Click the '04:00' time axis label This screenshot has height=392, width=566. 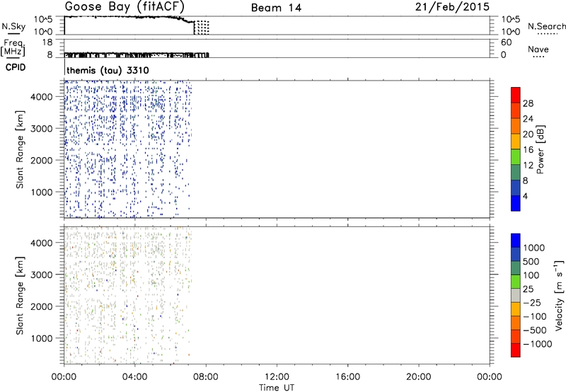(134, 377)
